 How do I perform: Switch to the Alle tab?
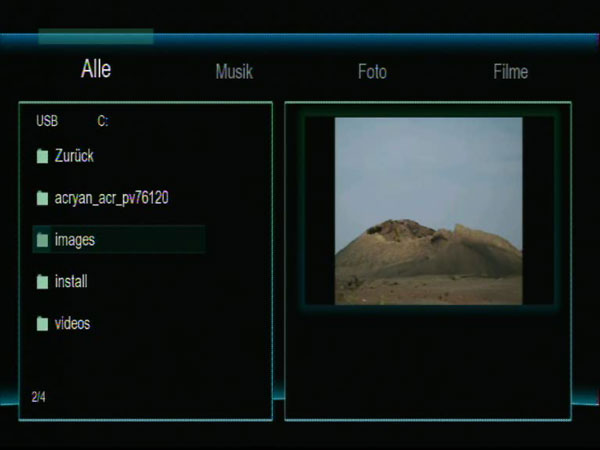click(96, 69)
